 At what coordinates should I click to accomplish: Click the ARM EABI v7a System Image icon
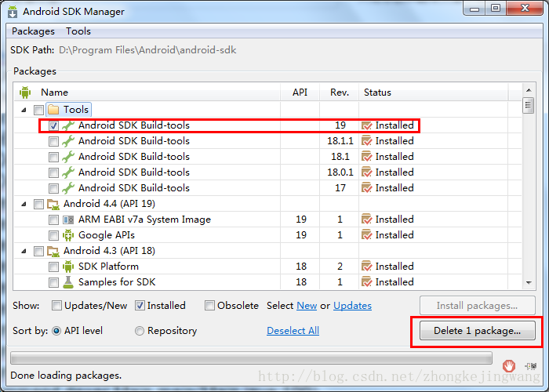(x=68, y=220)
